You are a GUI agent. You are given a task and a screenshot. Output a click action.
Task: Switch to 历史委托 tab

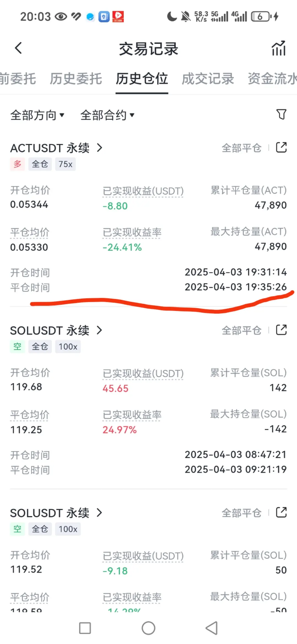click(x=76, y=79)
